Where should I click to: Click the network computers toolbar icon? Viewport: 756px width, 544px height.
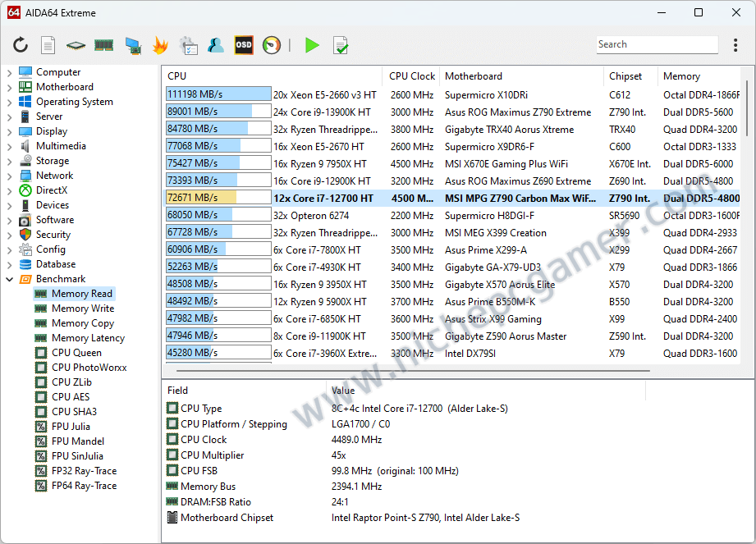tap(133, 45)
